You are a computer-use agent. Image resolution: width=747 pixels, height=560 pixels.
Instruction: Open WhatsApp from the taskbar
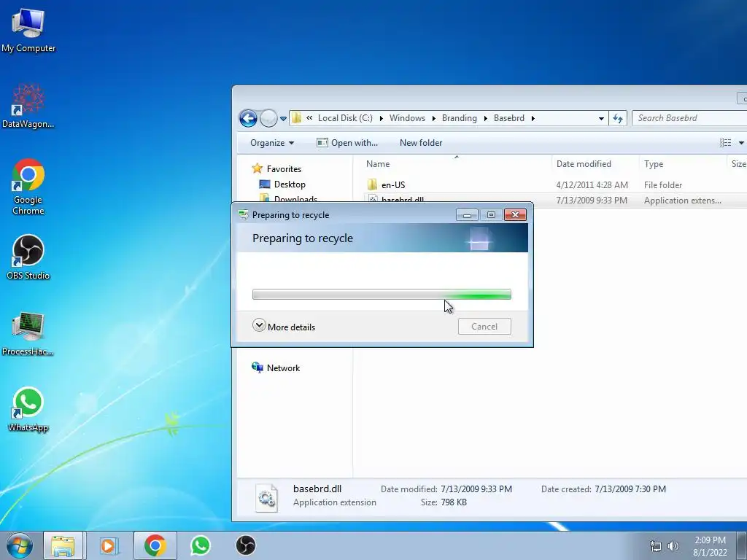click(201, 545)
